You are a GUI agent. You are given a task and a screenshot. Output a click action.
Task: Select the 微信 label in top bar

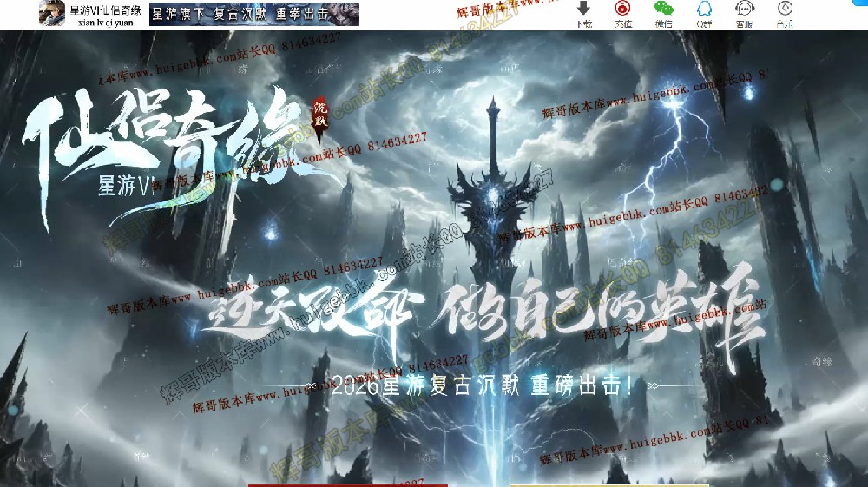pyautogui.click(x=664, y=23)
